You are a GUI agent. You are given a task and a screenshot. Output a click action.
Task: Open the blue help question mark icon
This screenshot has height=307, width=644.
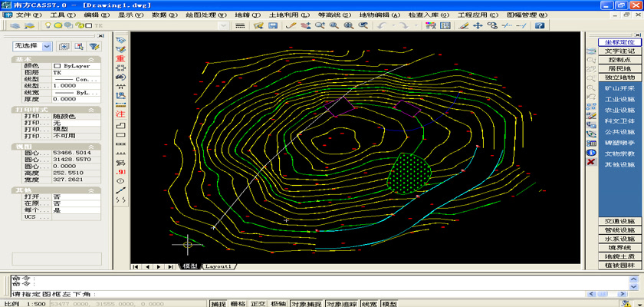540,25
